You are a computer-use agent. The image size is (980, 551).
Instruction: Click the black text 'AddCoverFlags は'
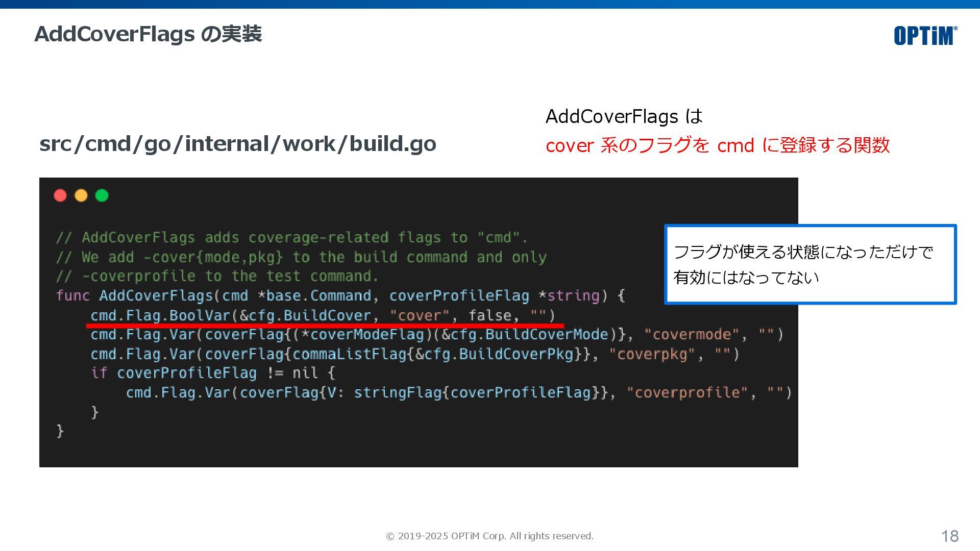coord(624,116)
